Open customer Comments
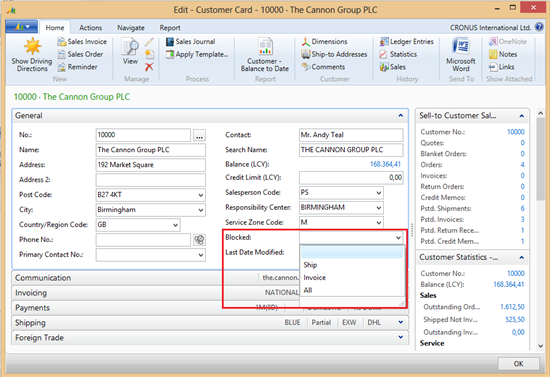The width and height of the screenshot is (550, 377). point(323,67)
